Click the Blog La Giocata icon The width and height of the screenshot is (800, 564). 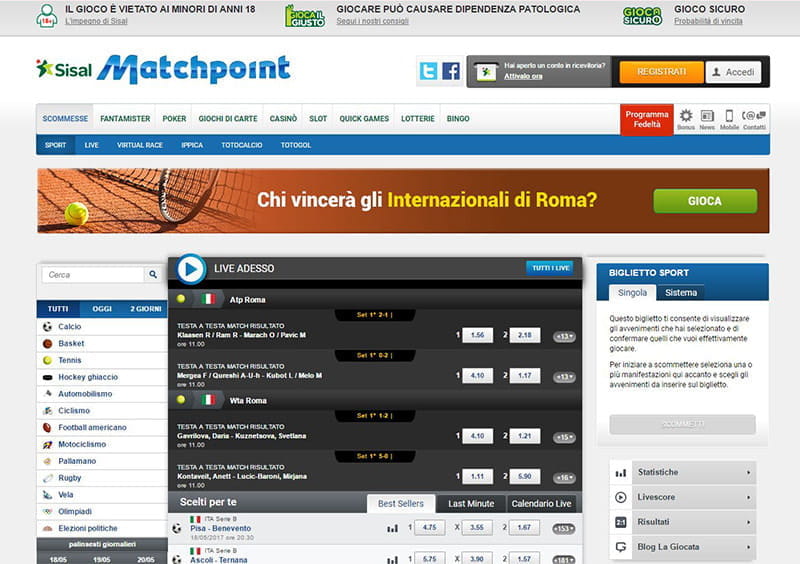pos(621,547)
